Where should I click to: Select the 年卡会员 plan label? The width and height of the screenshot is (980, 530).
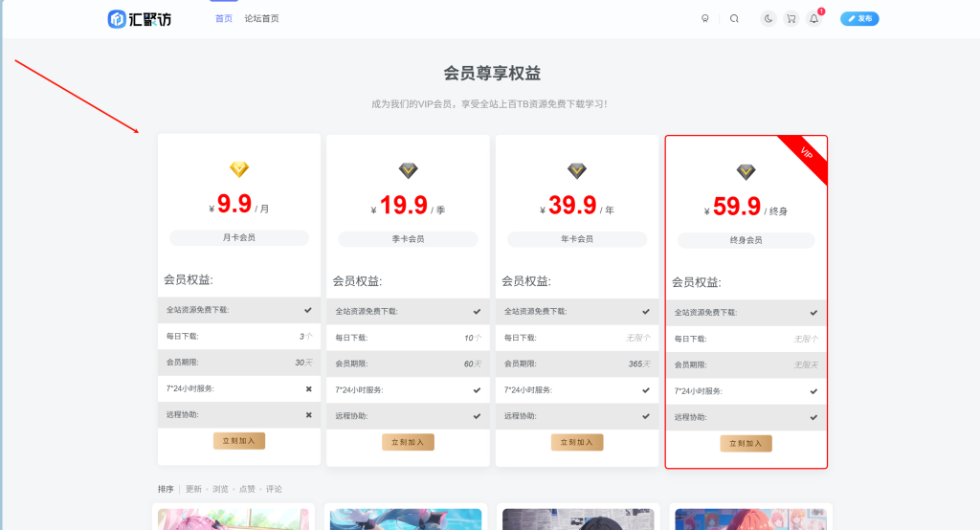576,239
